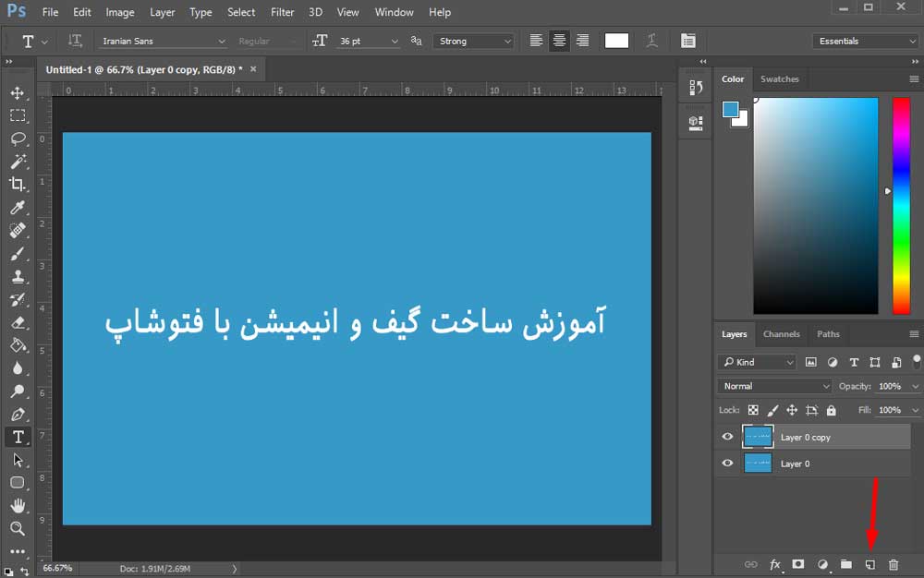Open the Iranian Sans font family dropdown
924x578 pixels.
point(162,41)
